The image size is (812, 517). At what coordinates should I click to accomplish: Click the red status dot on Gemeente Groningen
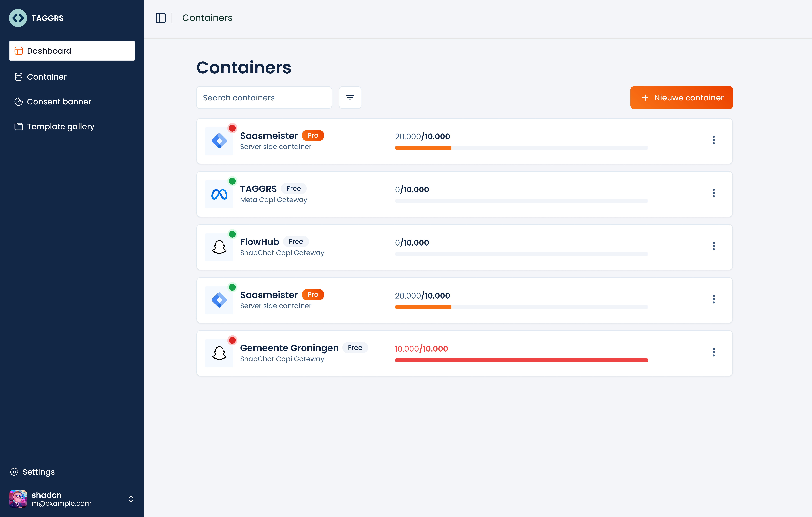(232, 340)
